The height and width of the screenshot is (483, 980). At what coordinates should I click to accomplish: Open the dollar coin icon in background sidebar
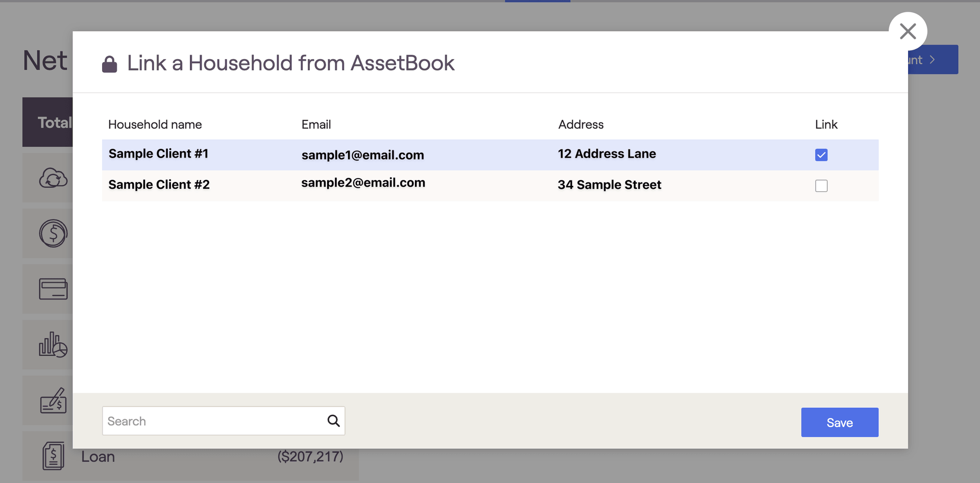(53, 234)
